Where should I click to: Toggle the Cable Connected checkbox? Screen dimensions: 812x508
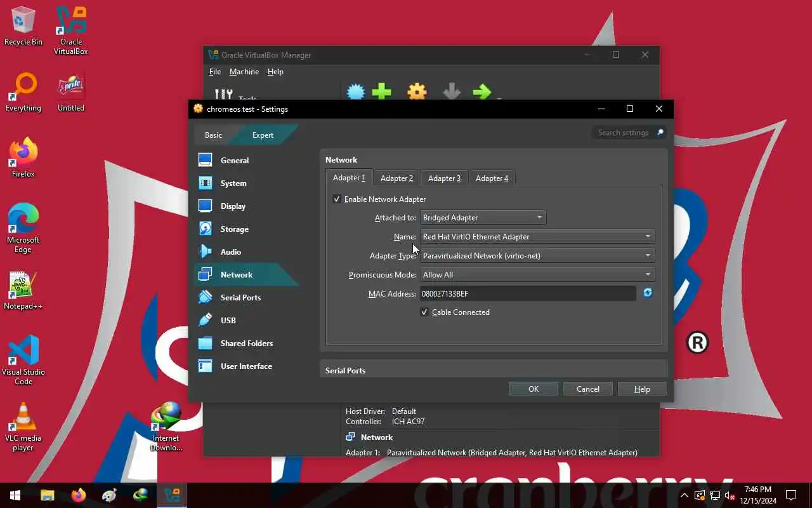coord(424,312)
